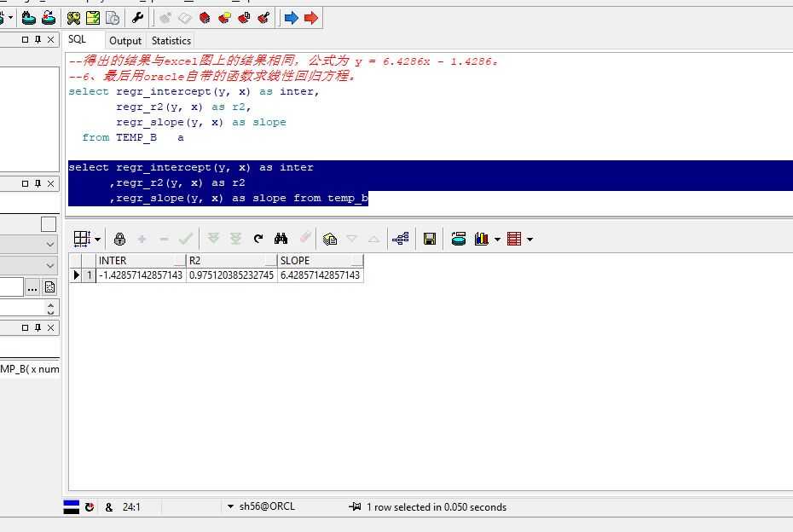Screen dimensions: 793x532
Task: Float the left panel showing TEMP_B text
Action: [x=26, y=327]
